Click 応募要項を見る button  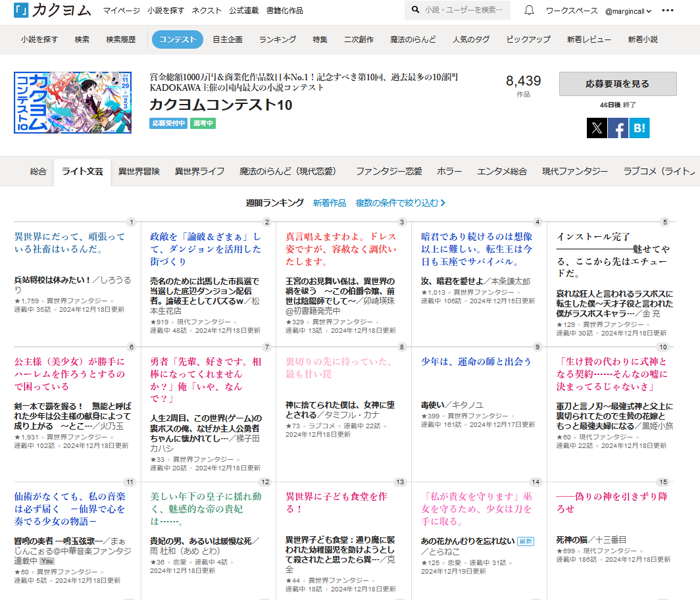[617, 84]
